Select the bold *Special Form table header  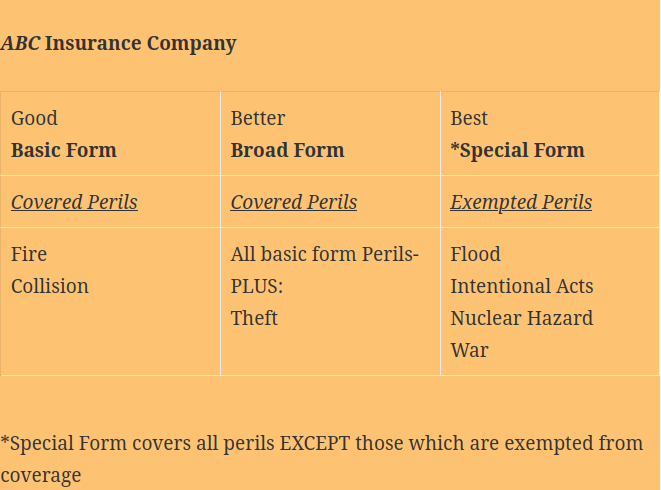click(517, 150)
